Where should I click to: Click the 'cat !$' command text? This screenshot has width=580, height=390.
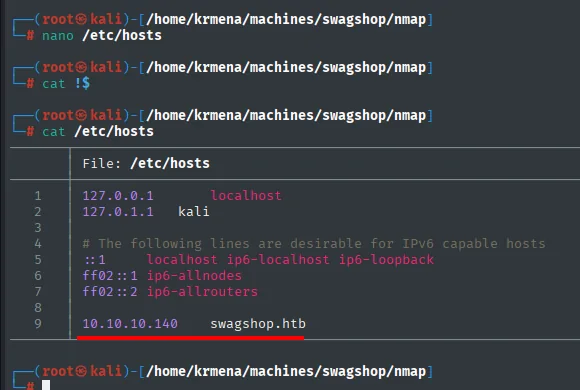pyautogui.click(x=66, y=84)
